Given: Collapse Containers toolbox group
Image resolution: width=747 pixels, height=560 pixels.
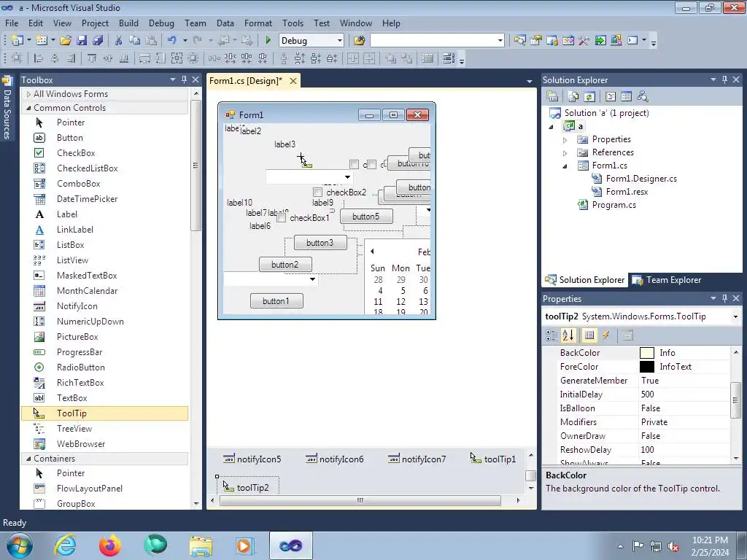Looking at the screenshot, I should point(28,459).
